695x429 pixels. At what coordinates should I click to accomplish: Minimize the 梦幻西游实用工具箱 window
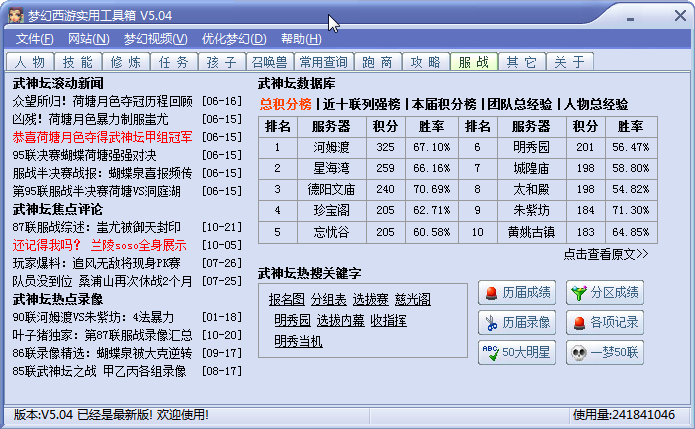(630, 18)
